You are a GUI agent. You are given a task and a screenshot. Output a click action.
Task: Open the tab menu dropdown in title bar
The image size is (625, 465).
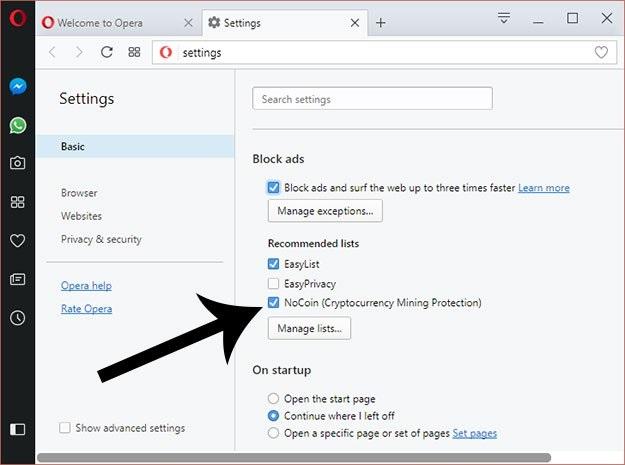click(504, 18)
